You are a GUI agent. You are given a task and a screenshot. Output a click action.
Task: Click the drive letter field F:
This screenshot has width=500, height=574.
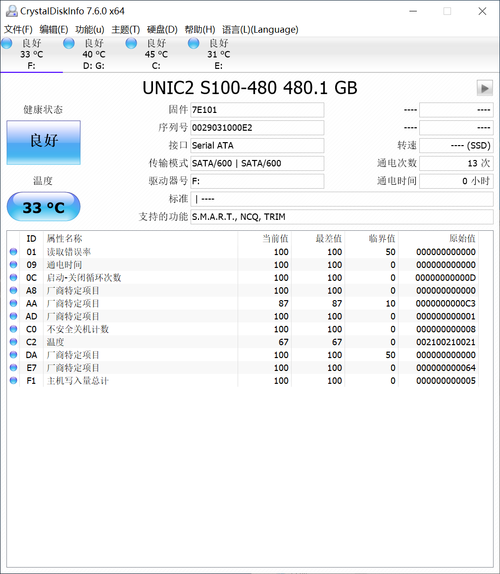point(257,181)
